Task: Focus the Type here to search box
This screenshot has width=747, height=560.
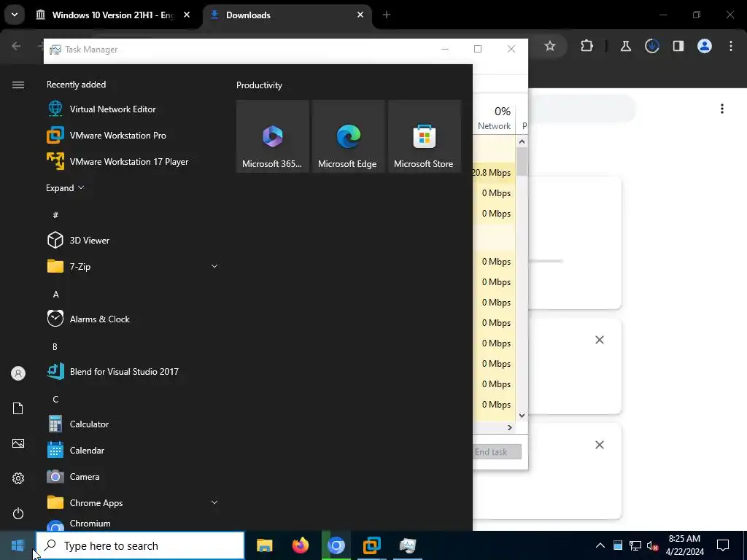Action: click(140, 545)
